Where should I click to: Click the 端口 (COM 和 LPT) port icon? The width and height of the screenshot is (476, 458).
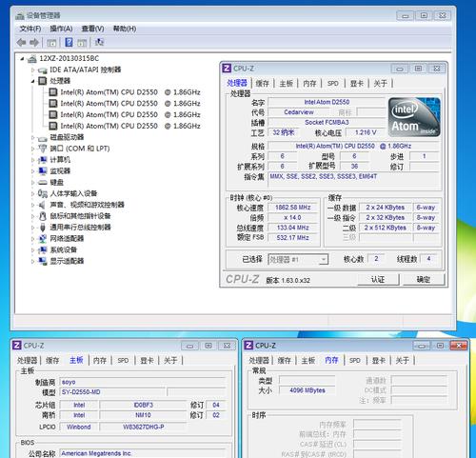(43, 149)
